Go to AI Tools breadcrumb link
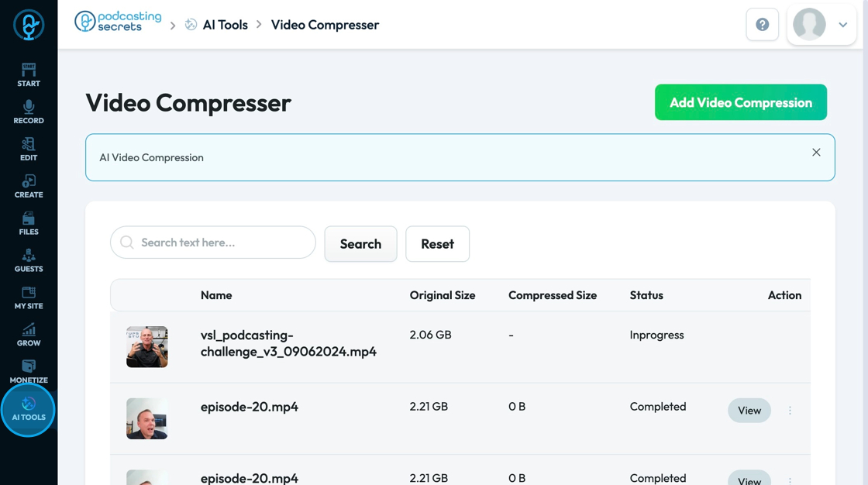The image size is (868, 485). click(226, 25)
